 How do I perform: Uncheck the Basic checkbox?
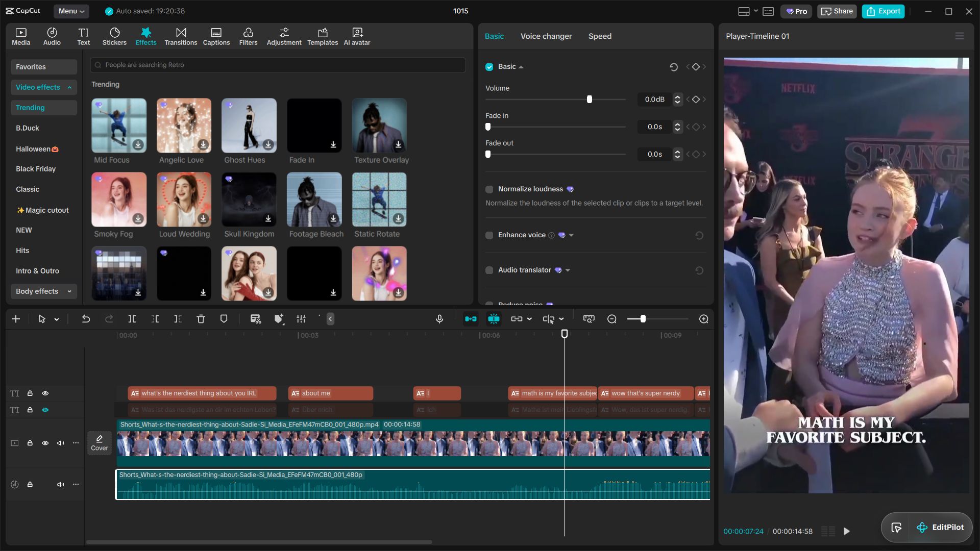(489, 67)
